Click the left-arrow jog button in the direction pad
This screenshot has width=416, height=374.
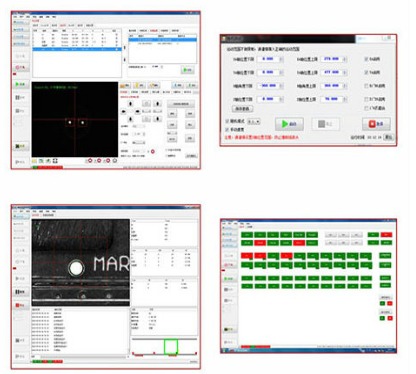[x=124, y=111]
